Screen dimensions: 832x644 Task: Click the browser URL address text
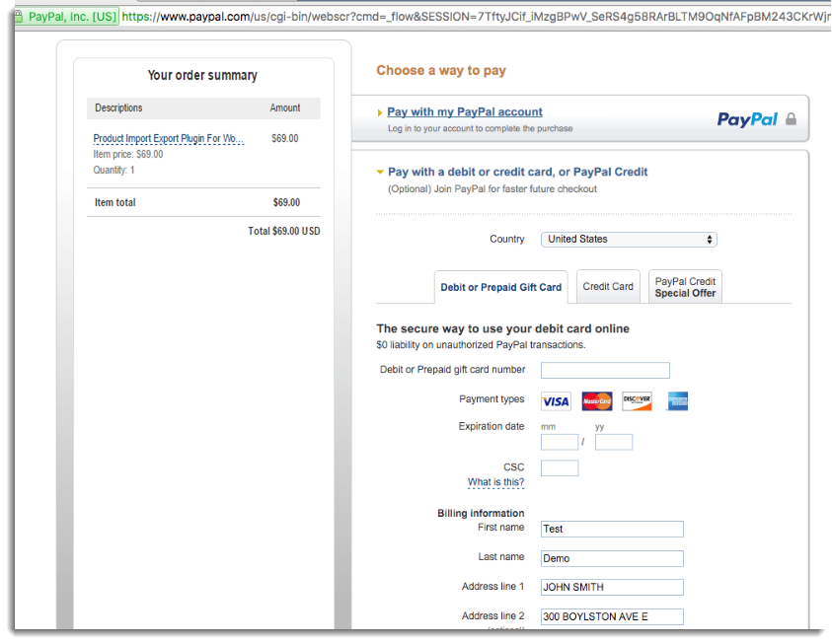click(x=476, y=17)
